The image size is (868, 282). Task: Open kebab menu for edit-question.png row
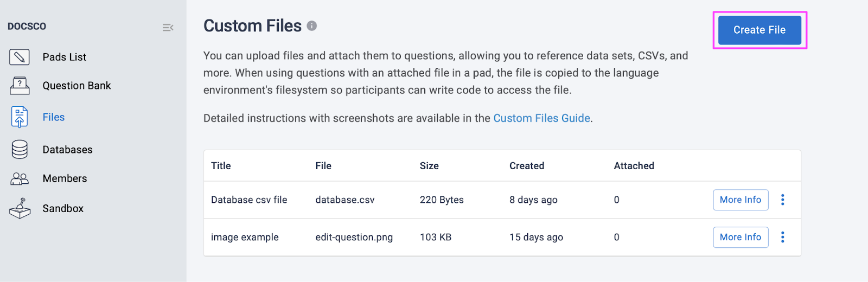782,237
